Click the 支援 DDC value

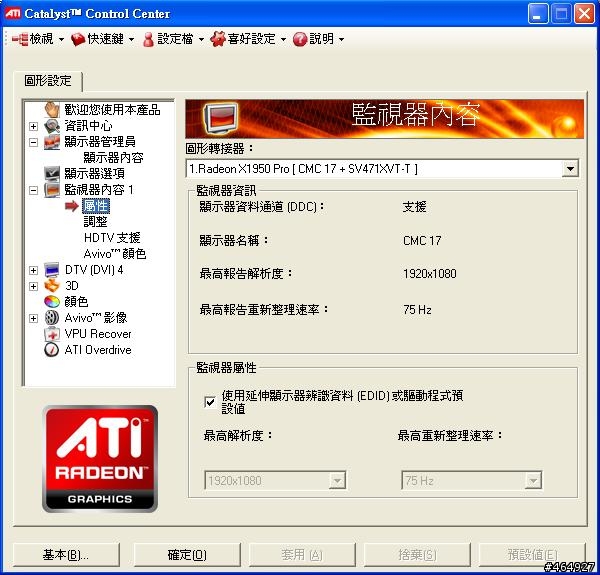[x=414, y=207]
